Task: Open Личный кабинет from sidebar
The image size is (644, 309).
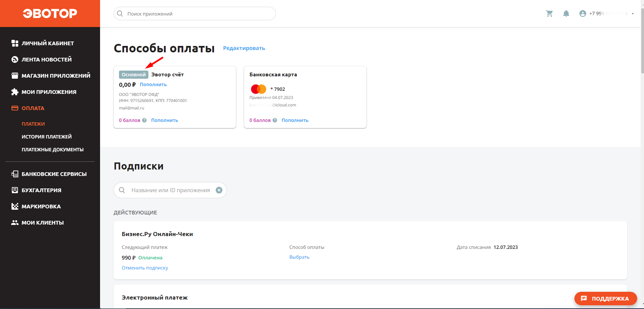Action: pyautogui.click(x=48, y=43)
